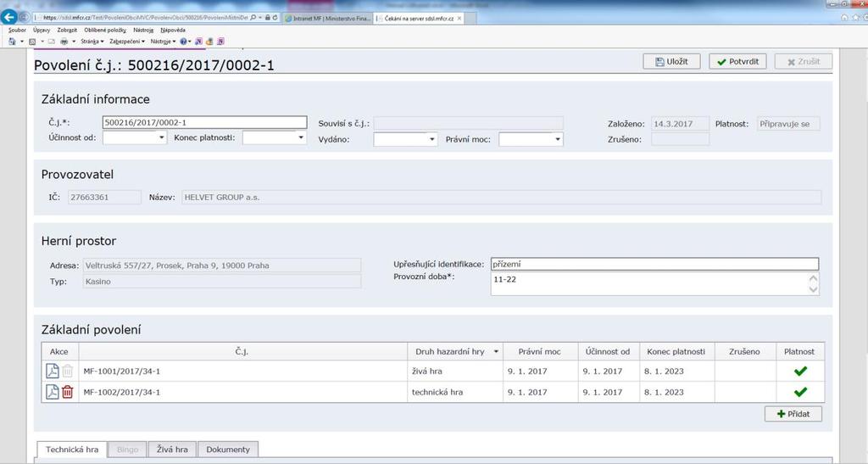Screen dimensions: 868x464
Task: Open the Úpravy menu
Action: pyautogui.click(x=42, y=30)
